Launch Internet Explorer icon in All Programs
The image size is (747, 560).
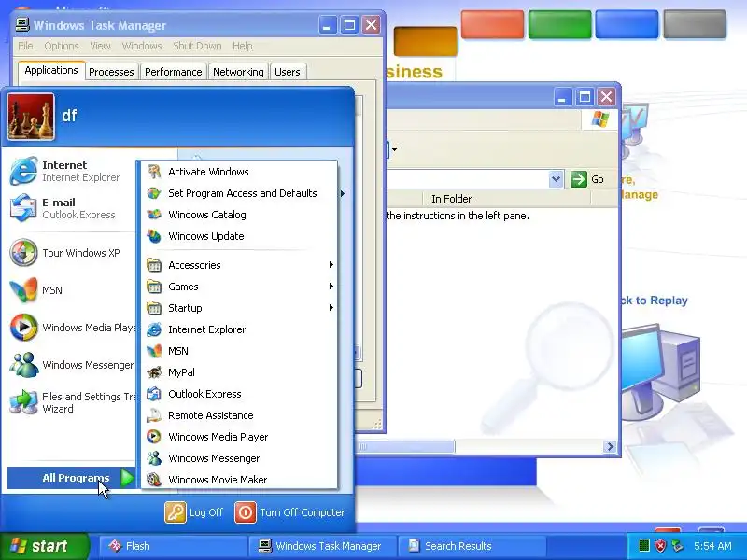click(x=154, y=329)
